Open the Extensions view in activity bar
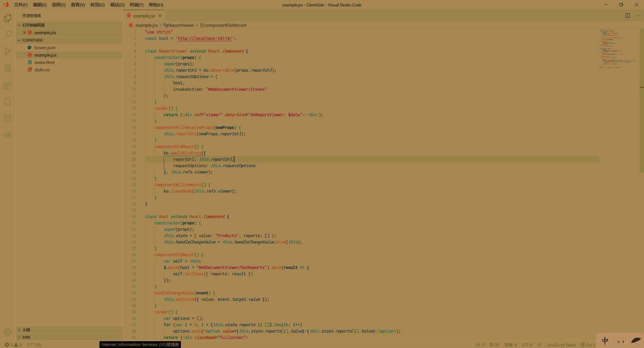Viewport: 644px width, 348px height. click(x=7, y=85)
